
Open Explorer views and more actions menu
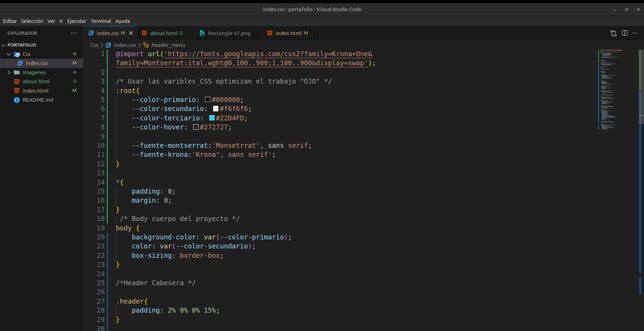(x=73, y=33)
